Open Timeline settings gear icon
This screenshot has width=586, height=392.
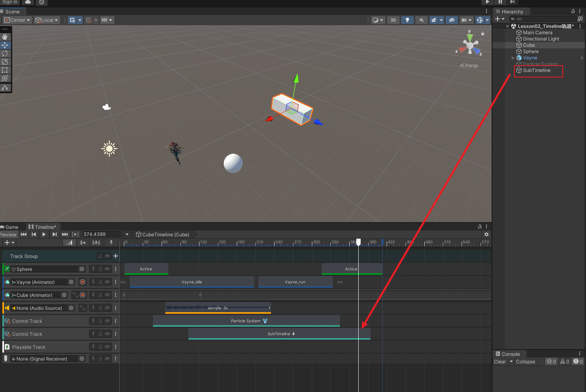(486, 234)
